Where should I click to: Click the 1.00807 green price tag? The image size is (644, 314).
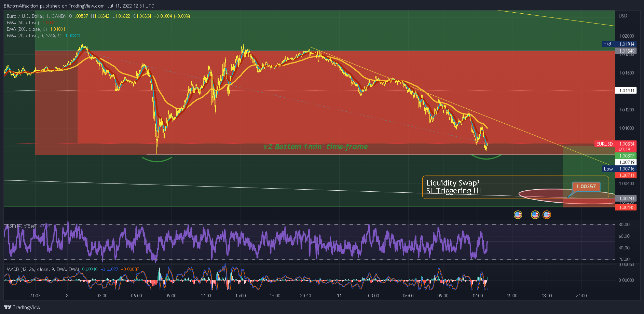(626, 156)
